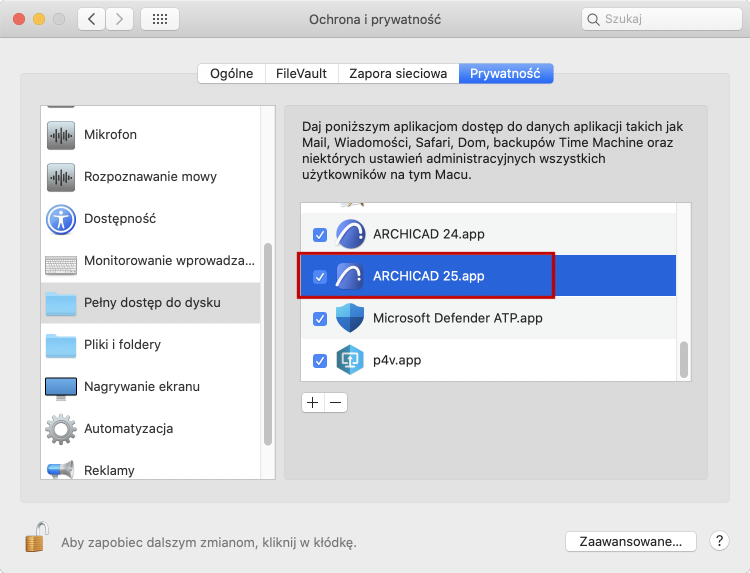Go back with the left arrow button
This screenshot has height=573, width=750.
(91, 19)
